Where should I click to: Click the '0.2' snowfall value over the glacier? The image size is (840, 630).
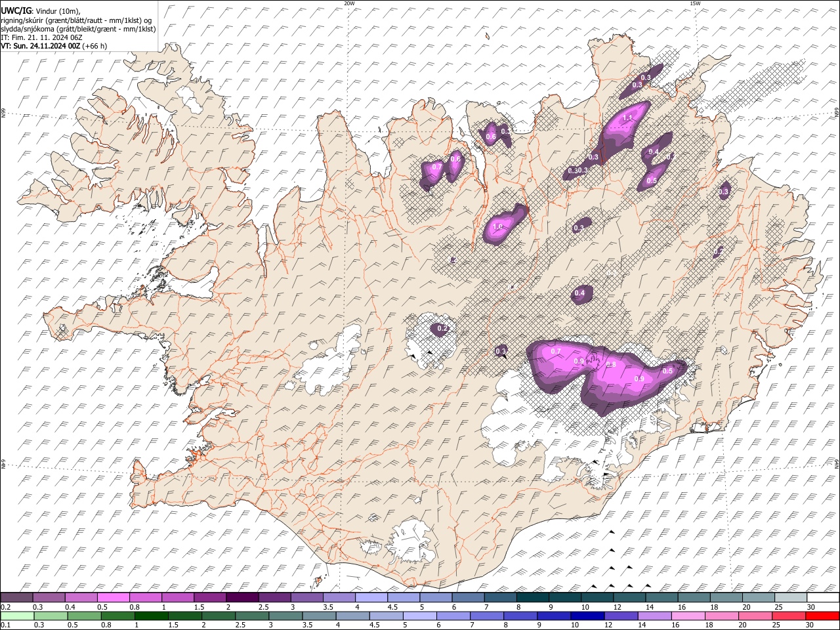[442, 328]
